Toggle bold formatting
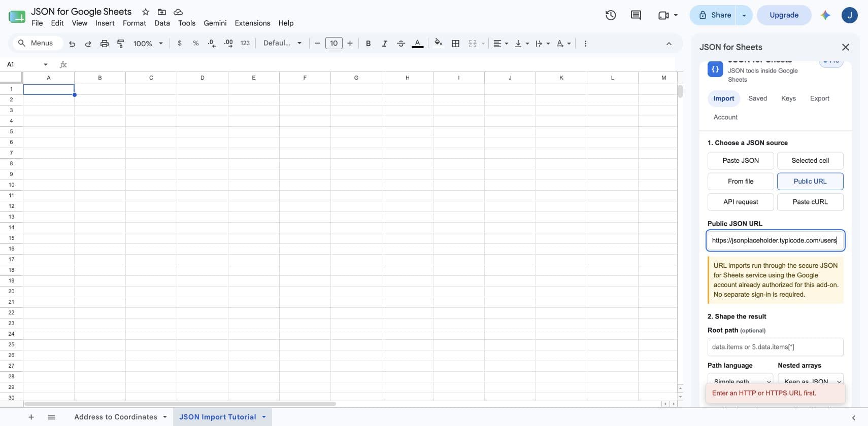Image resolution: width=868 pixels, height=426 pixels. pyautogui.click(x=369, y=43)
